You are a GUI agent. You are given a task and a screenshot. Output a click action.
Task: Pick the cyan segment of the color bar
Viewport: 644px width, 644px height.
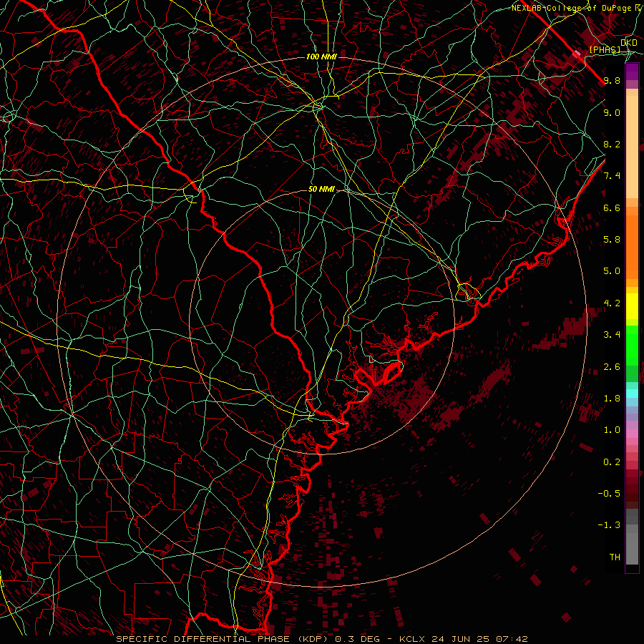pos(632,394)
